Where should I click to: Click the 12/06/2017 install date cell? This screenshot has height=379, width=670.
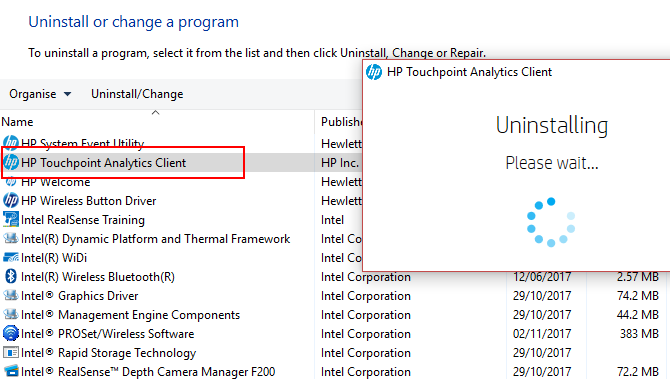coord(542,277)
